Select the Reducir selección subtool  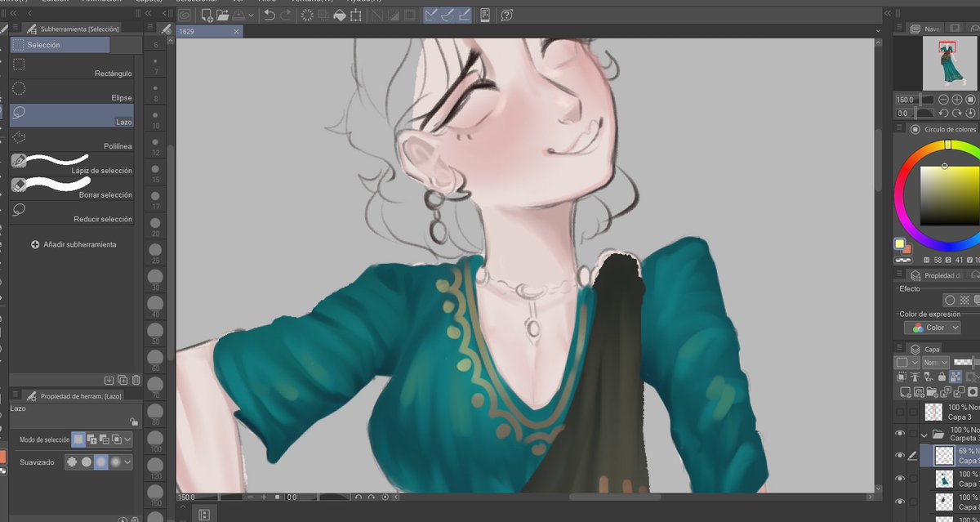[x=72, y=212]
